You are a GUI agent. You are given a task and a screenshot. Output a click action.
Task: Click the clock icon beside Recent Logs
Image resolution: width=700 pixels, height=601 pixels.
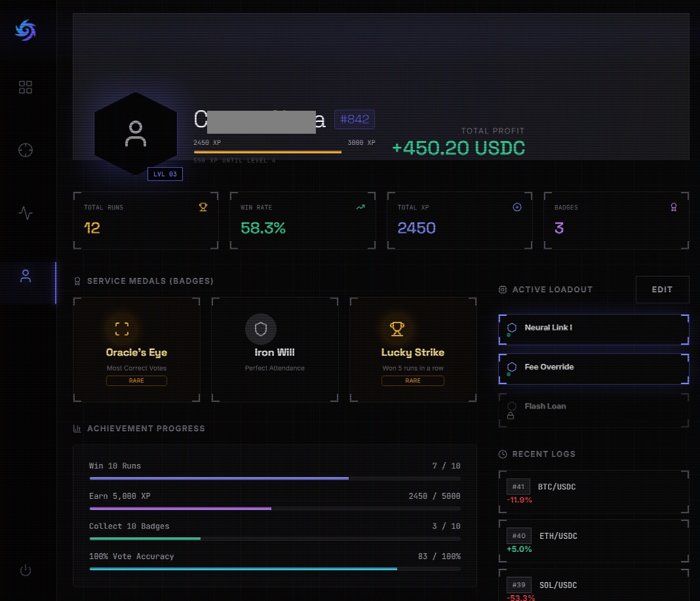coord(503,454)
